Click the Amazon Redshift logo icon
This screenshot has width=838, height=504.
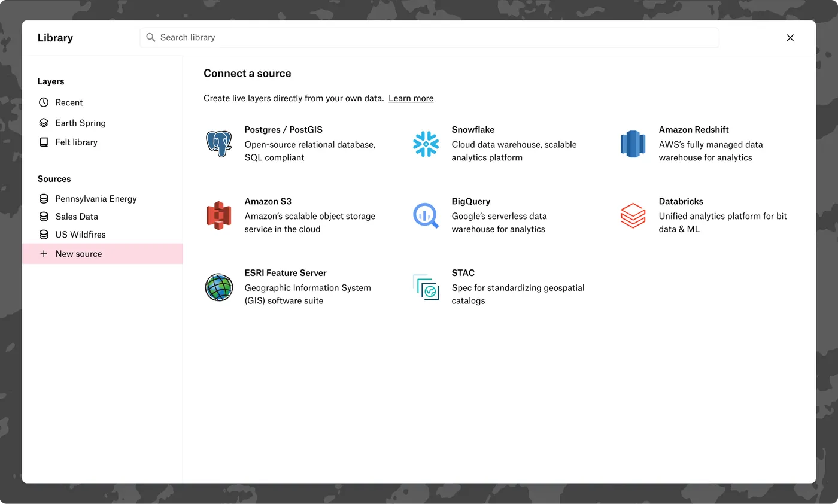[633, 144]
